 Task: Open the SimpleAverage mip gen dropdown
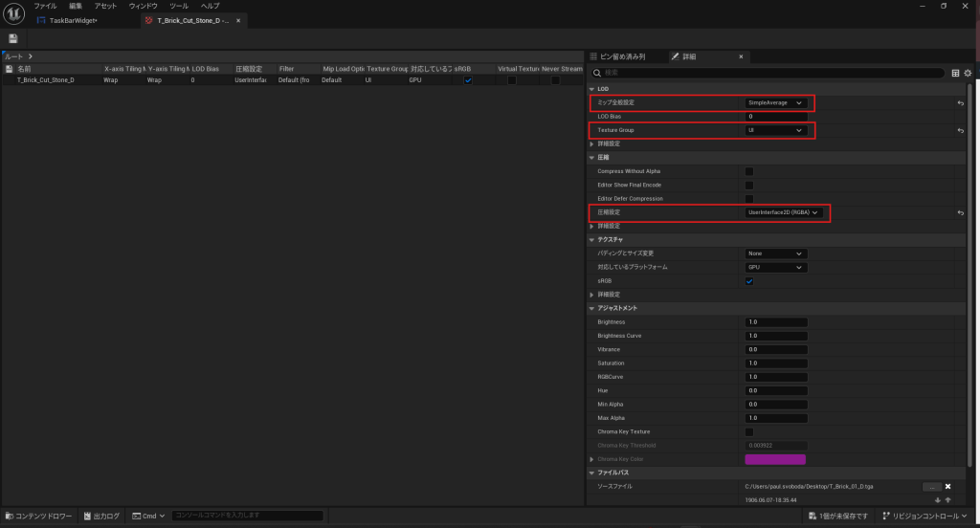[776, 102]
